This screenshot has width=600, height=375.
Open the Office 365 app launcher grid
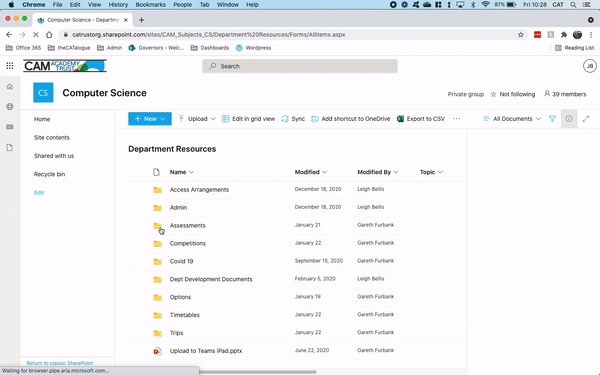(x=10, y=66)
